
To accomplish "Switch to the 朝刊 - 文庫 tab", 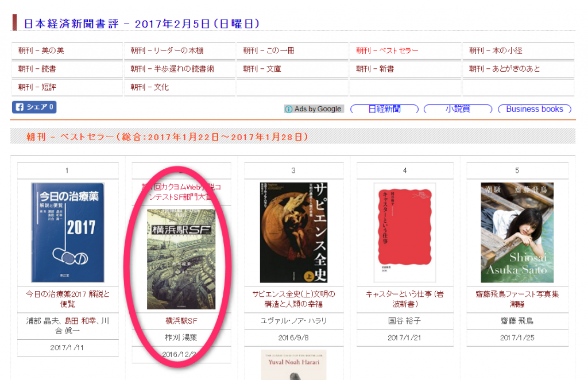I will [262, 69].
